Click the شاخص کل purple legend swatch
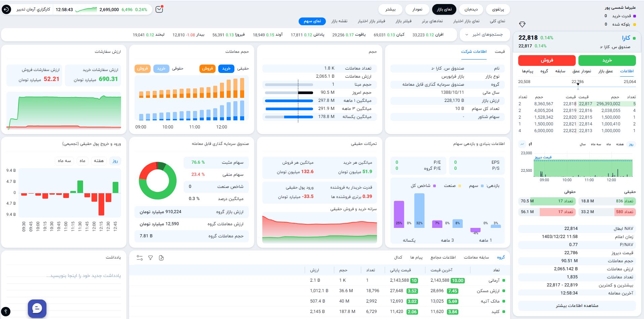644x319 pixels. (435, 186)
